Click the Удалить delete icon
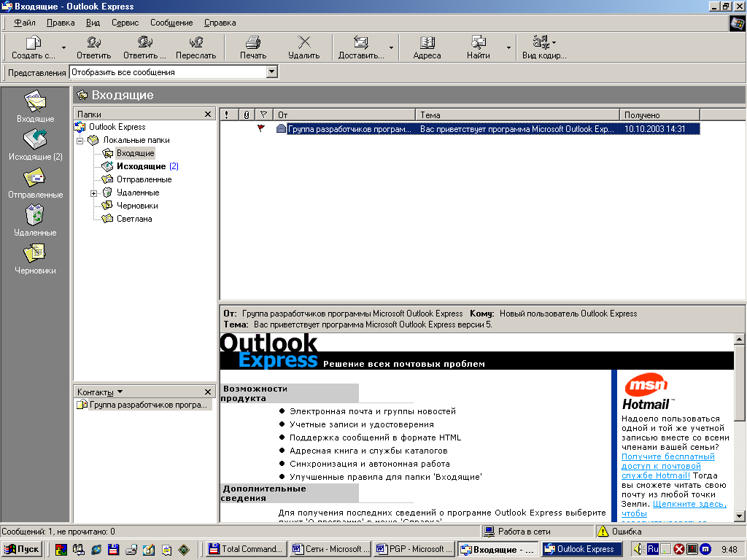Image resolution: width=747 pixels, height=560 pixels. (304, 42)
